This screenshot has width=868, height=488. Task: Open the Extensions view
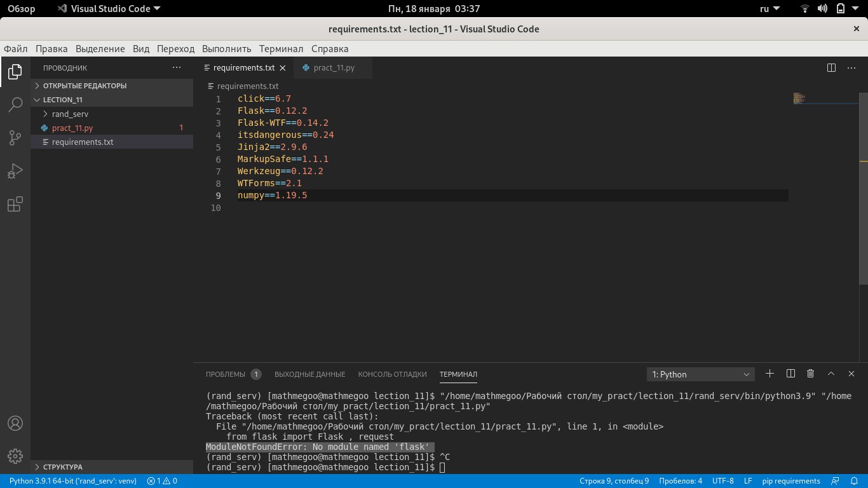tap(15, 204)
